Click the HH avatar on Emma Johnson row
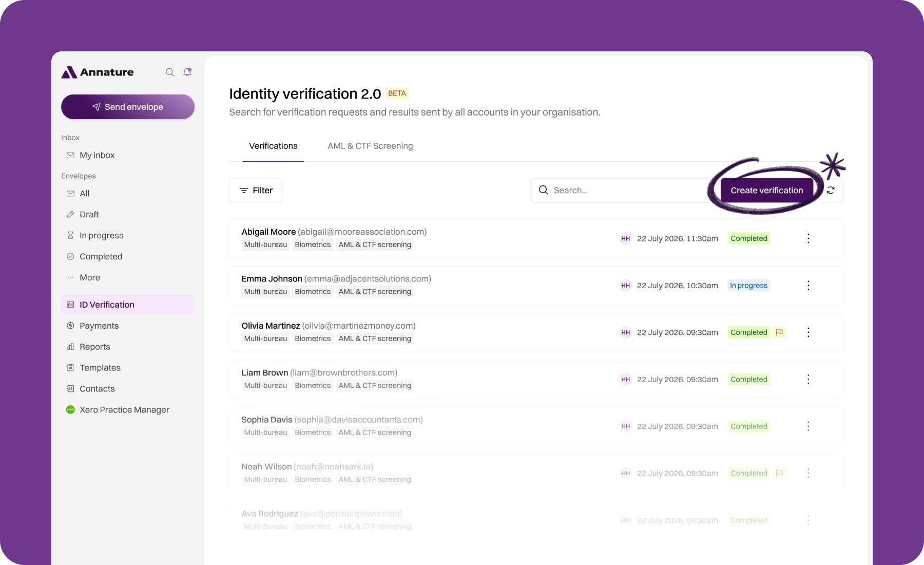924x565 pixels. tap(625, 286)
